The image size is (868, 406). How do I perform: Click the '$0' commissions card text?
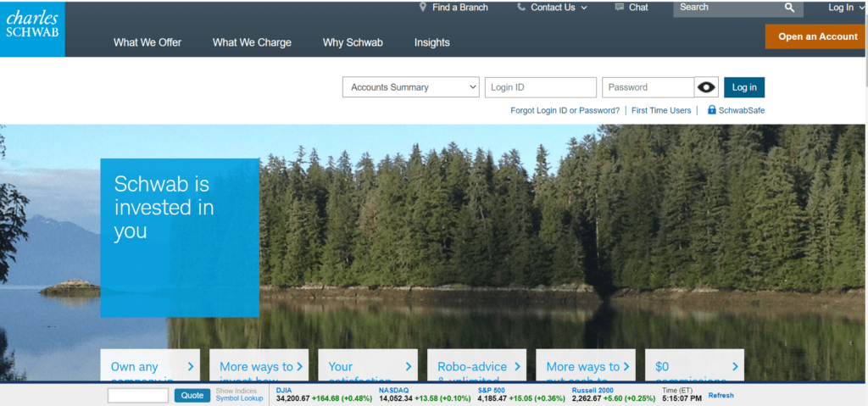[x=662, y=367]
